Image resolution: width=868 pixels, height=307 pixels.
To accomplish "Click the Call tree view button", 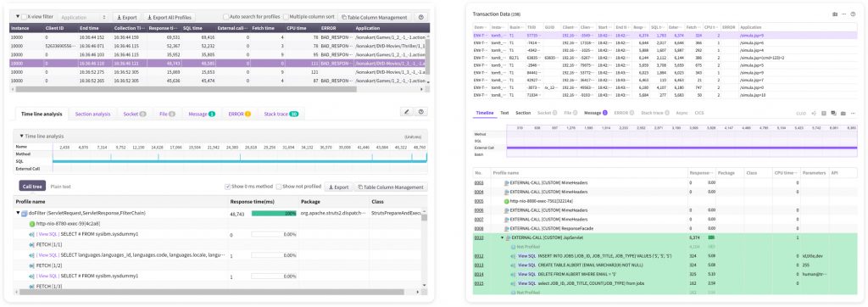I will (x=32, y=187).
